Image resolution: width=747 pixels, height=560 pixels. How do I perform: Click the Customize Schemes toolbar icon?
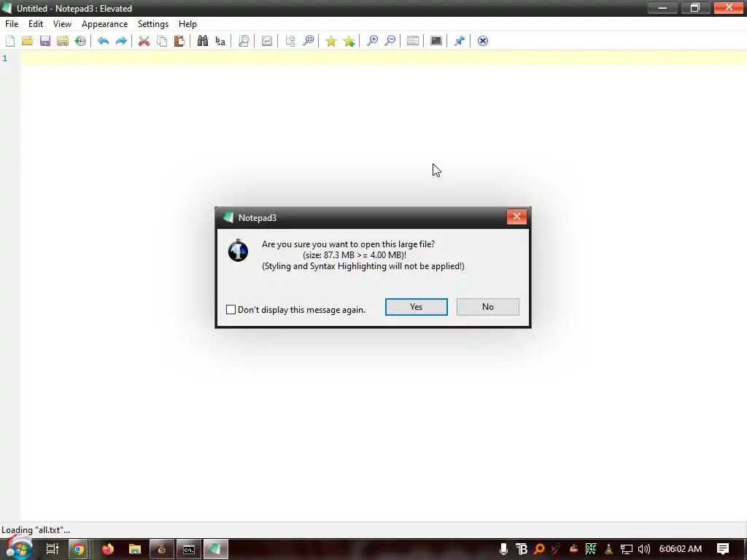(x=413, y=41)
